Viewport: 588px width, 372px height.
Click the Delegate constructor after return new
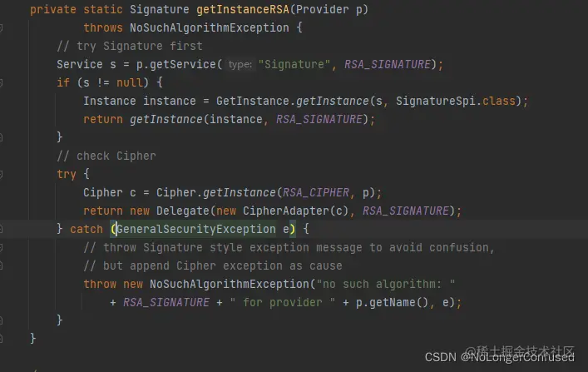[183, 211]
